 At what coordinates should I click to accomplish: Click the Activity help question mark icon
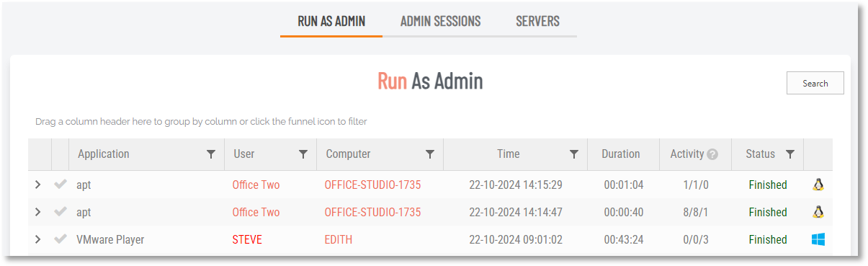[x=712, y=154]
